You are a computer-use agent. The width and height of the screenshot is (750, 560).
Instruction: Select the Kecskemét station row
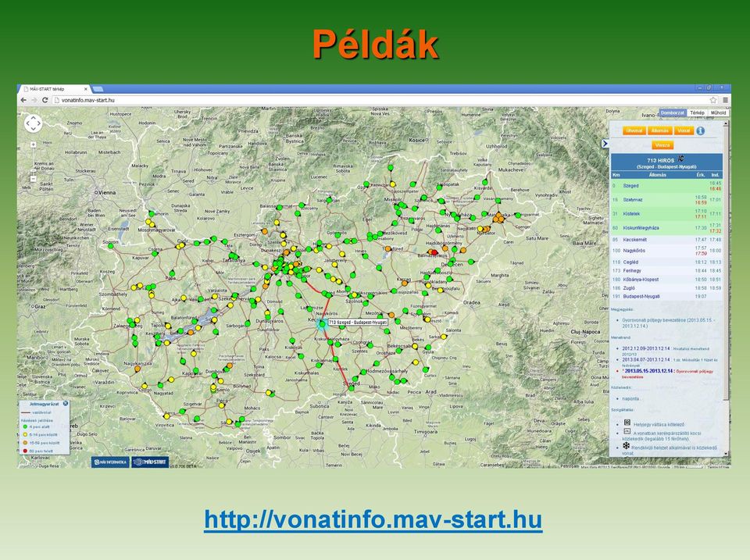pos(666,240)
